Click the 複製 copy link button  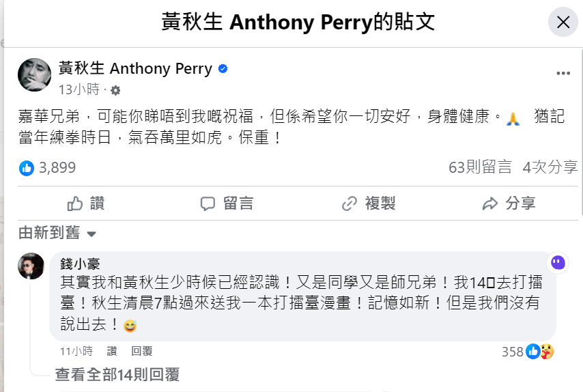point(369,203)
